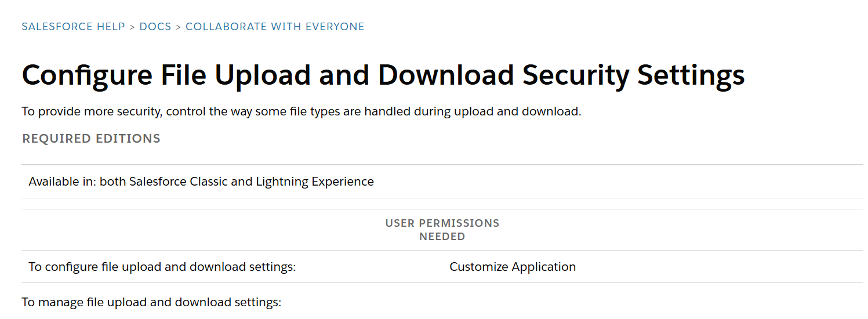The height and width of the screenshot is (319, 868).
Task: Click the Customize Application permission cell
Action: click(x=653, y=267)
